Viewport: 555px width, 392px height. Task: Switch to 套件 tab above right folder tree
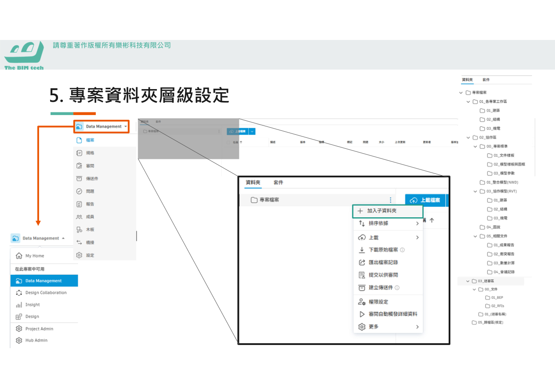[x=486, y=80]
